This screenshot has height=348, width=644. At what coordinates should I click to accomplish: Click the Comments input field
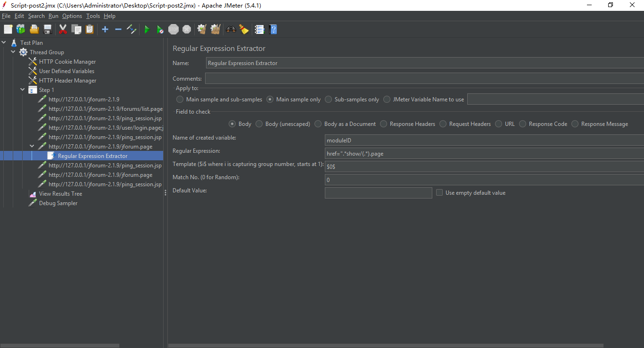click(x=424, y=78)
